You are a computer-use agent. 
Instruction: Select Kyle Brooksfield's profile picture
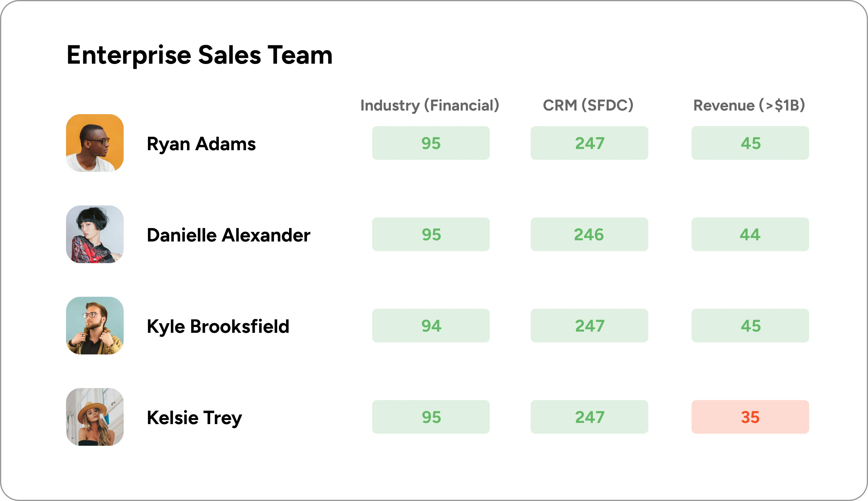point(95,326)
